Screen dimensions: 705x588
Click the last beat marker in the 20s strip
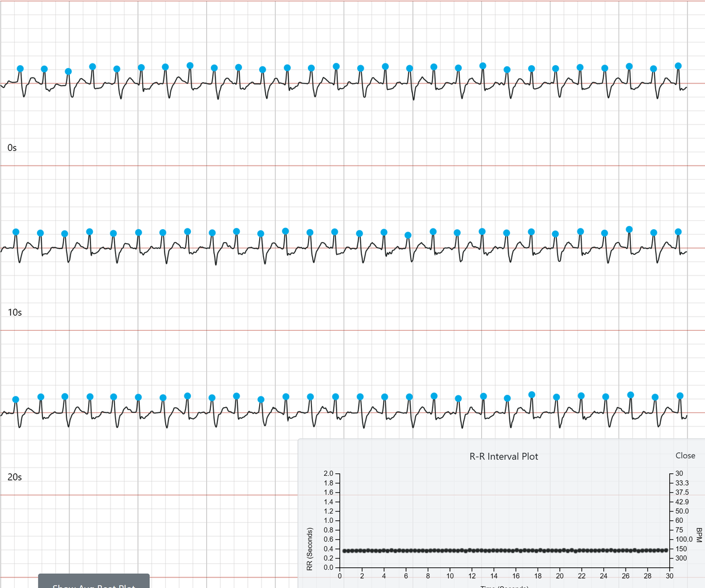[x=680, y=395]
